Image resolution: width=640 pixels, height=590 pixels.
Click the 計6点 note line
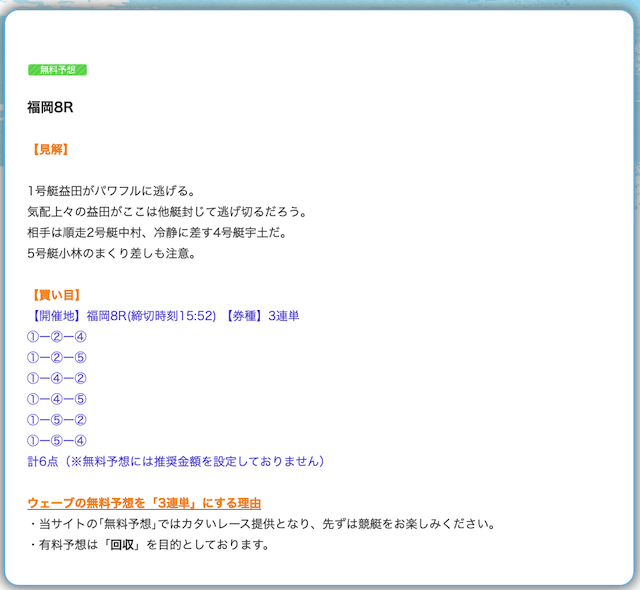point(176,461)
